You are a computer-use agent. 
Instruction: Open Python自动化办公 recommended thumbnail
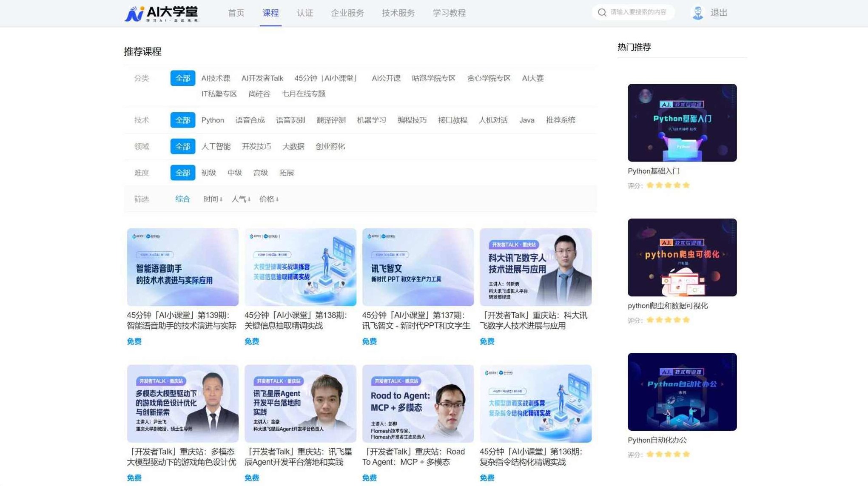pos(682,392)
